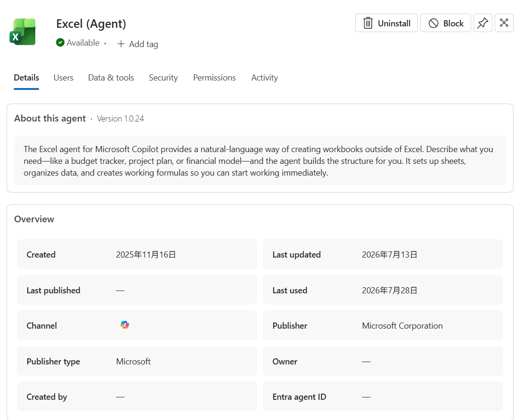Viewport: 514px width, 420px height.
Task: Click the Last updated date 2026年7月13日
Action: tap(390, 255)
